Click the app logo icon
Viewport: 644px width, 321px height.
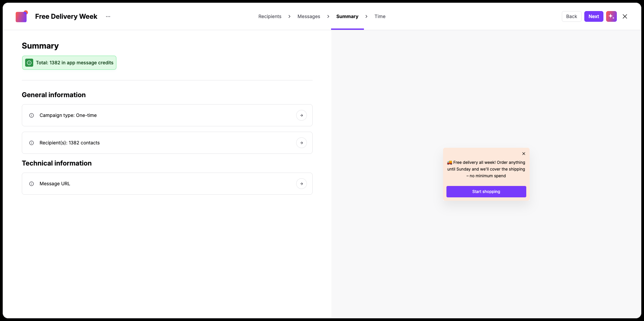point(21,16)
